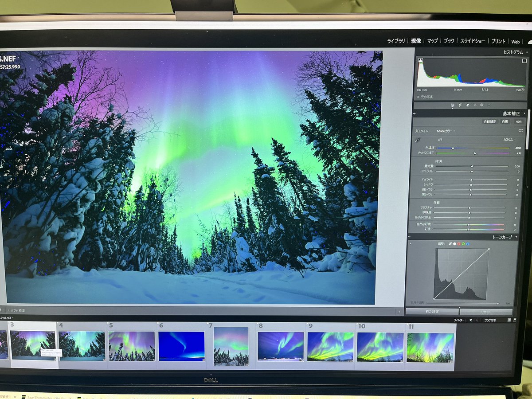Collapse the トーンカーブ panel

(x=516, y=237)
